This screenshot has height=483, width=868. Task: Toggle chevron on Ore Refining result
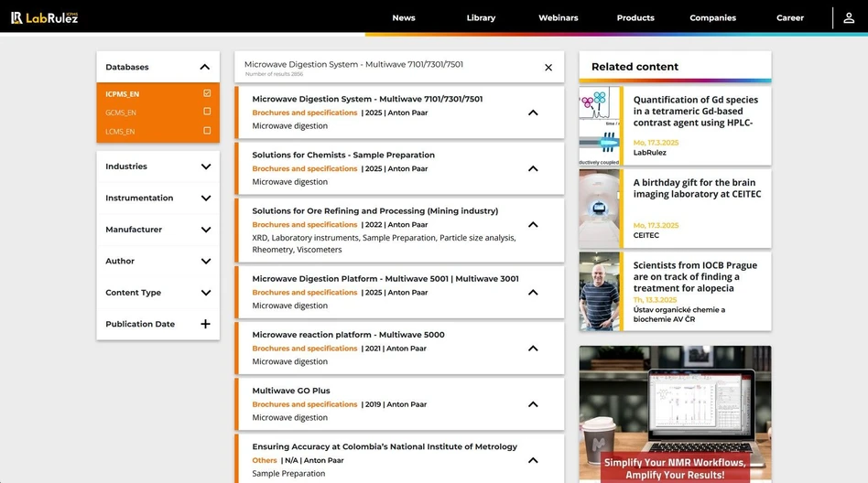coord(533,225)
